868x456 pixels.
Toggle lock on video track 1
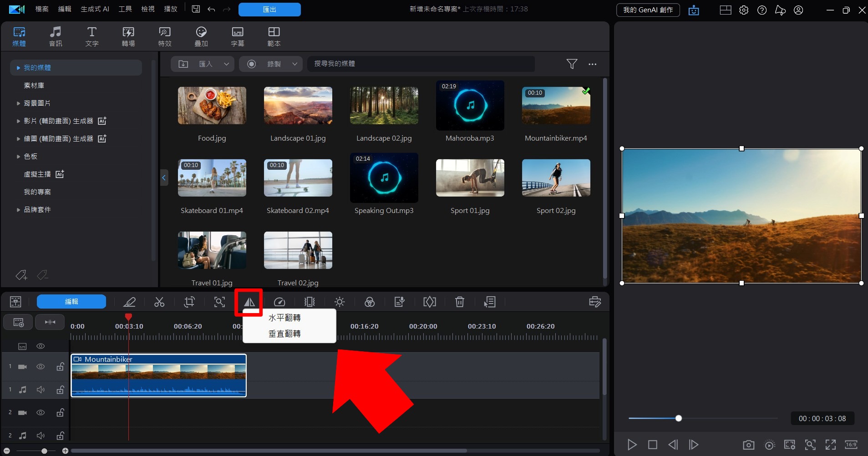(60, 366)
